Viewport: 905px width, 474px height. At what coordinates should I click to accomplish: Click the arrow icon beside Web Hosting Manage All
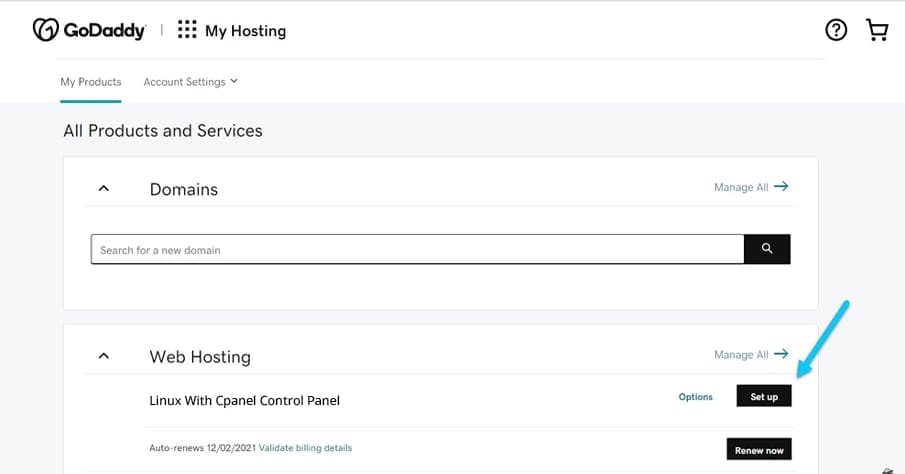click(781, 354)
